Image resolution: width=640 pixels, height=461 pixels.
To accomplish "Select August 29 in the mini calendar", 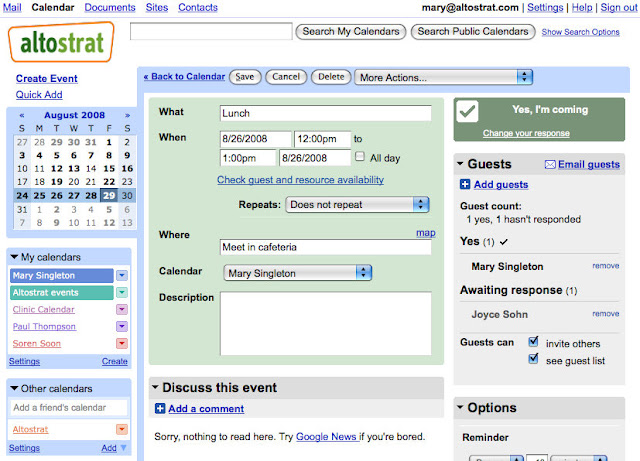I will 109,196.
